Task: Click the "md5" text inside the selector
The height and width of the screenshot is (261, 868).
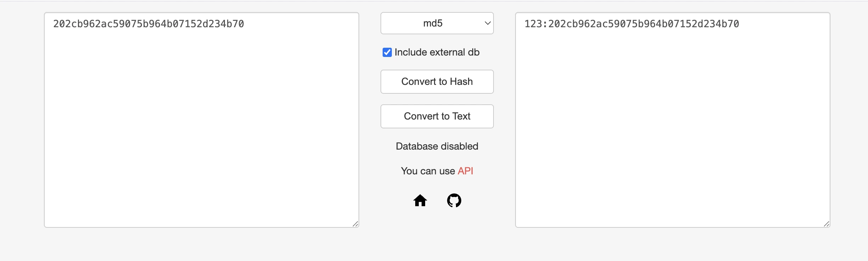Action: 433,23
